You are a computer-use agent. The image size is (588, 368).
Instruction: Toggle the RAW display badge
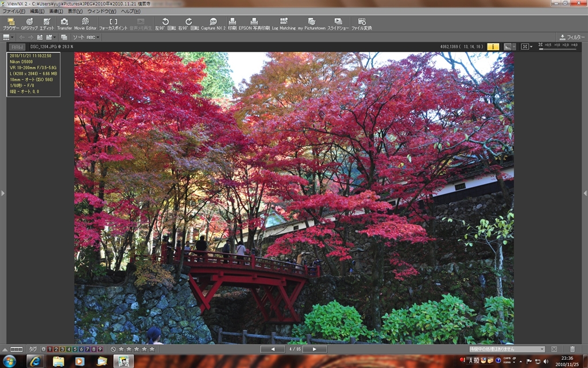pyautogui.click(x=17, y=47)
